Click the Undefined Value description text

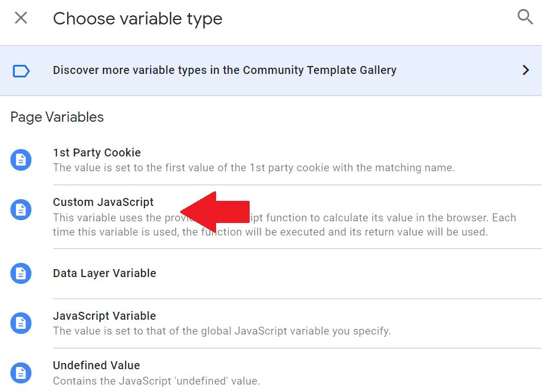[x=156, y=381]
